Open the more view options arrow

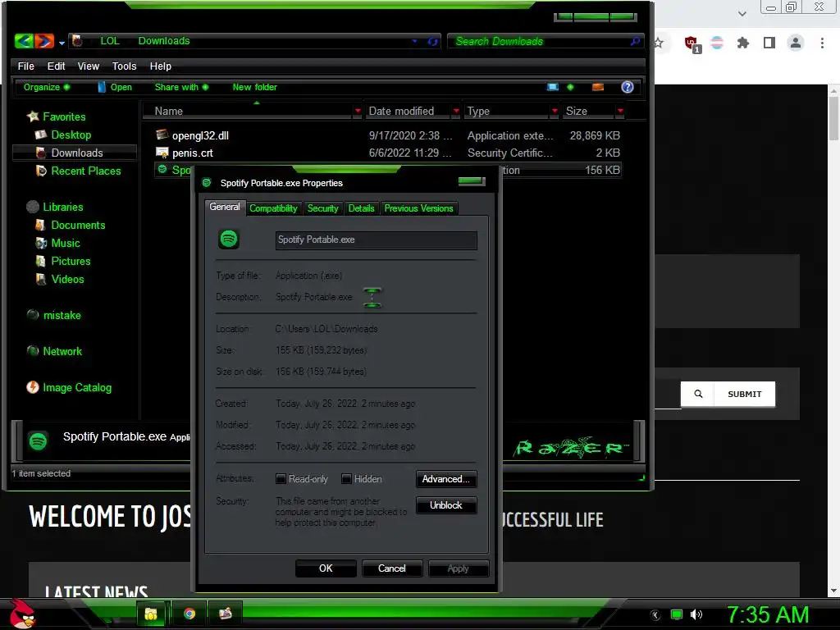570,87
